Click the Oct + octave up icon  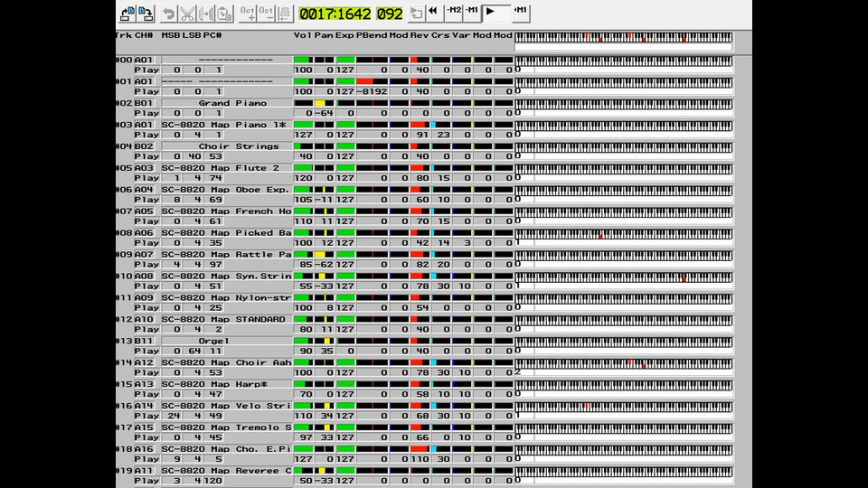click(x=248, y=14)
